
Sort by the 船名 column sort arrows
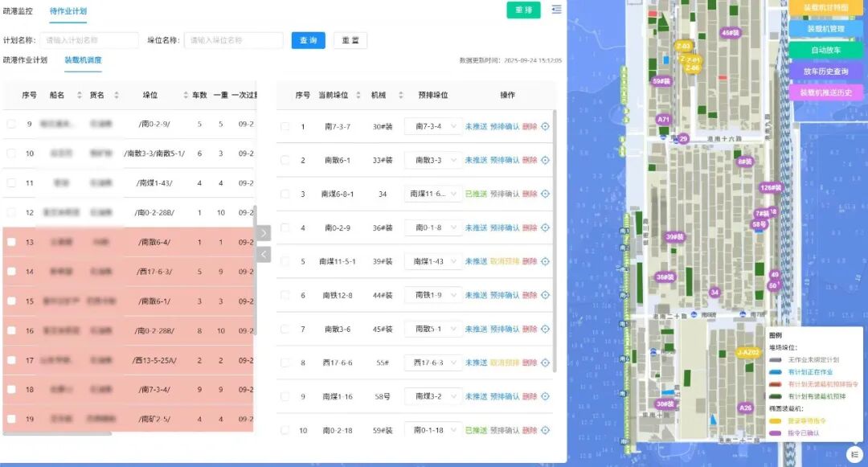(x=80, y=96)
